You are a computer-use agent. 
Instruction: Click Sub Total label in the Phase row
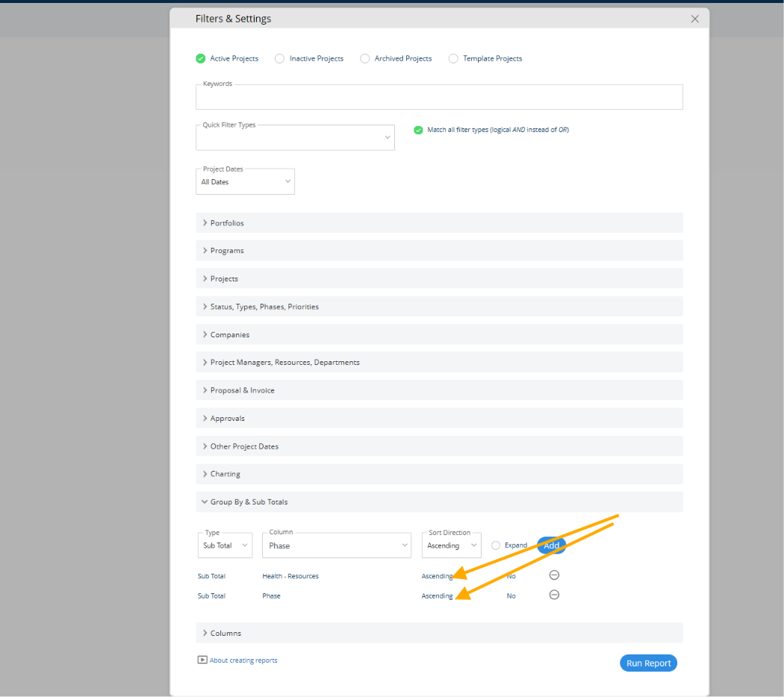211,596
